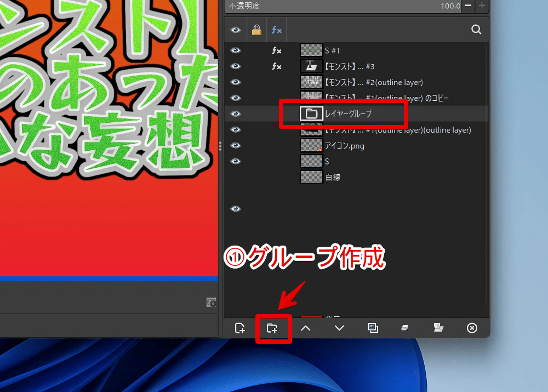
Task: Create a new layer with the bottom button
Action: pos(240,328)
